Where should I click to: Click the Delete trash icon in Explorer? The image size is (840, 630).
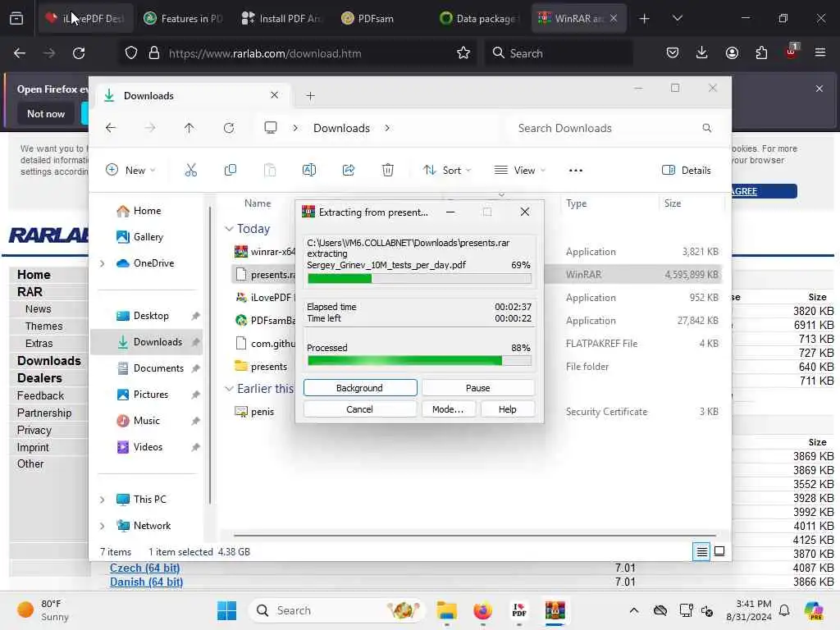coord(388,171)
